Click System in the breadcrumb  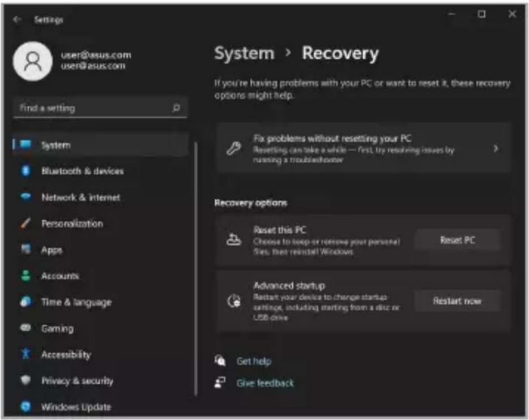[x=245, y=53]
